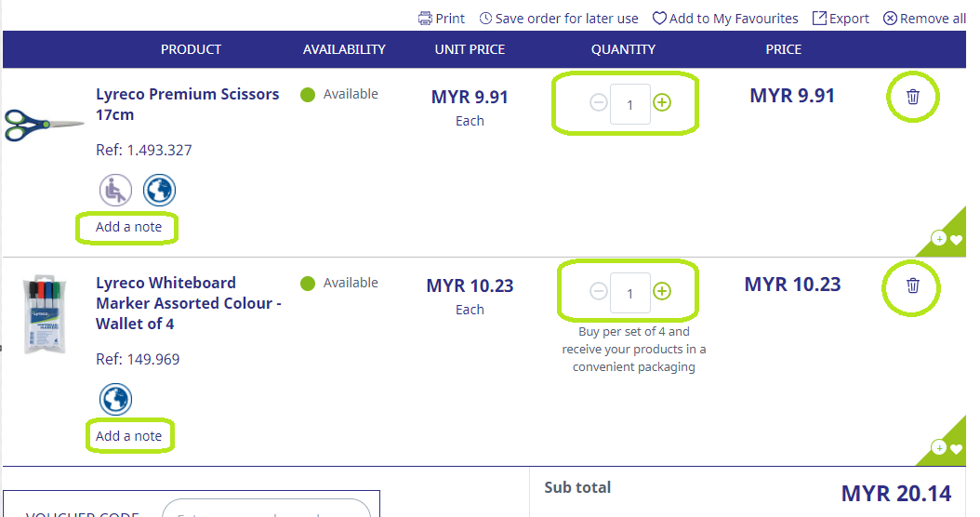Click the Sub total amount MYR 20.14
Viewport: 980px width, 517px height.
(896, 493)
